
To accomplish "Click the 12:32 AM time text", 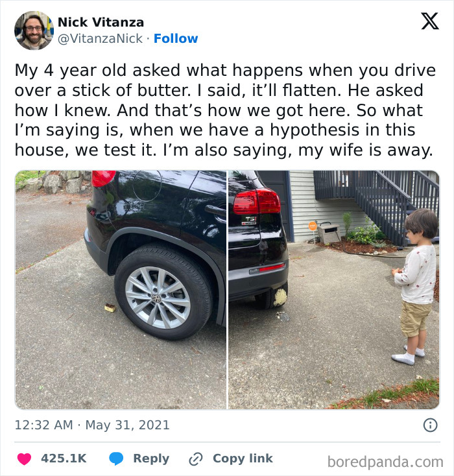I will pyautogui.click(x=42, y=425).
